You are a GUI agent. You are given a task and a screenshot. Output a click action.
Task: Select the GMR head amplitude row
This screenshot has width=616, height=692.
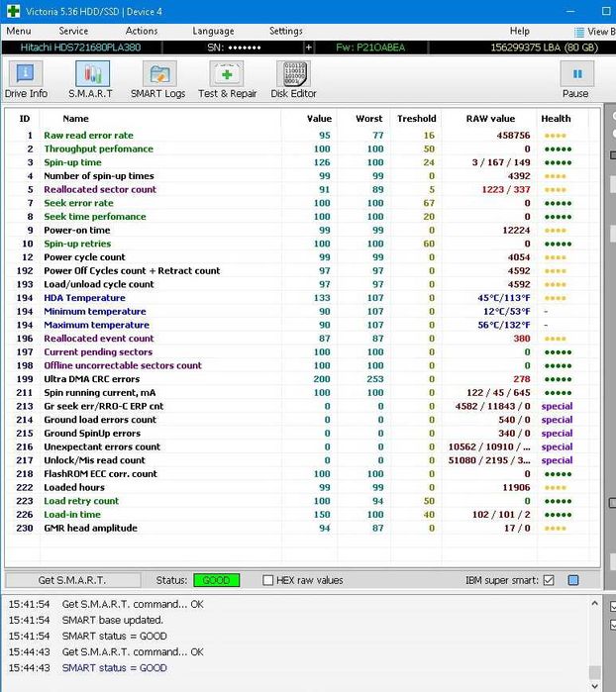click(x=302, y=528)
